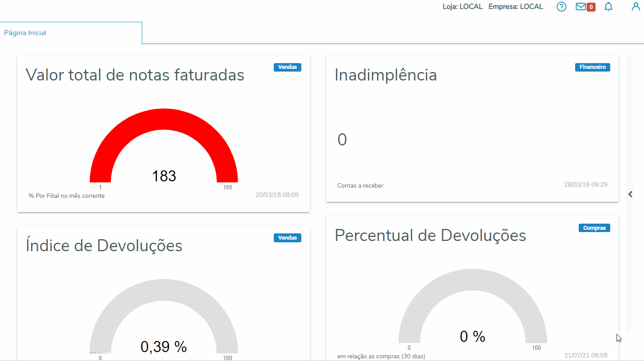Open the help question mark icon
The height and width of the screenshot is (361, 644).
tap(562, 7)
